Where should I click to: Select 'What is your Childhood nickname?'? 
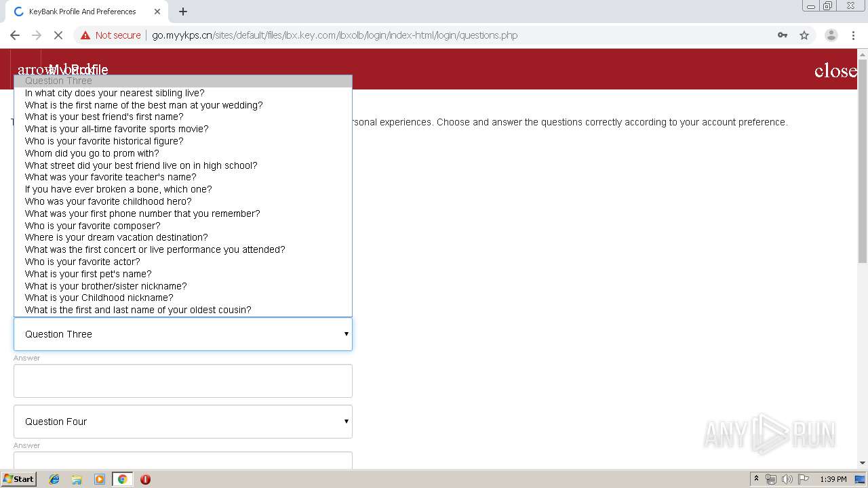tap(183, 298)
